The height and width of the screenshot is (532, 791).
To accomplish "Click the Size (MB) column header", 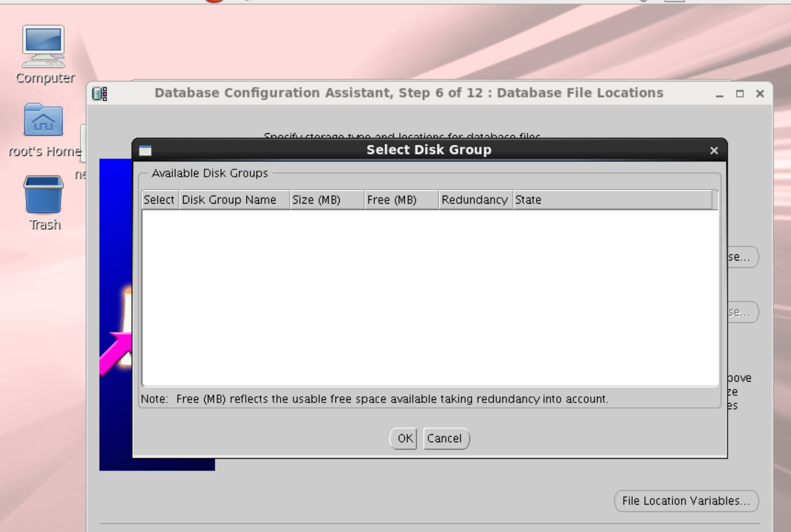I will [x=326, y=200].
